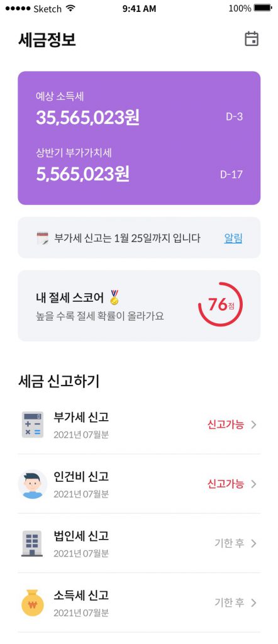This screenshot has width=278, height=644.
Task: Open the 예상 소득세 35,565,023원 amount
Action: [x=88, y=118]
